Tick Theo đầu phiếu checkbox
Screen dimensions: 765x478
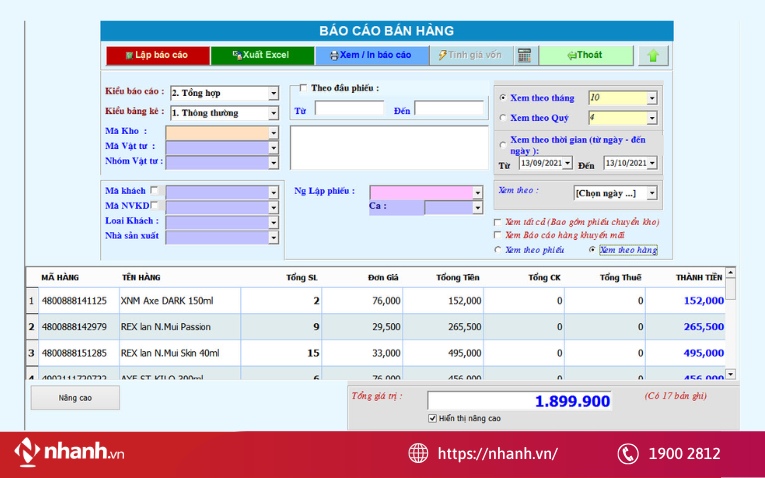pyautogui.click(x=303, y=88)
